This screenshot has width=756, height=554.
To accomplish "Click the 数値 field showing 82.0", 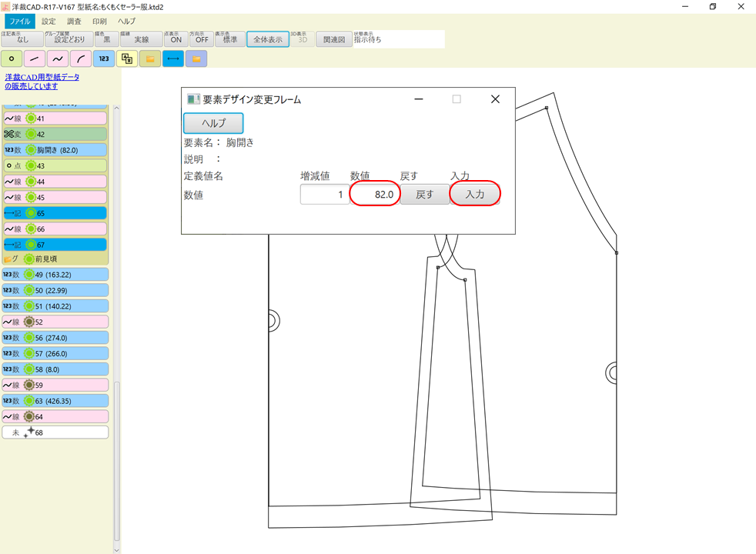I will click(x=375, y=194).
